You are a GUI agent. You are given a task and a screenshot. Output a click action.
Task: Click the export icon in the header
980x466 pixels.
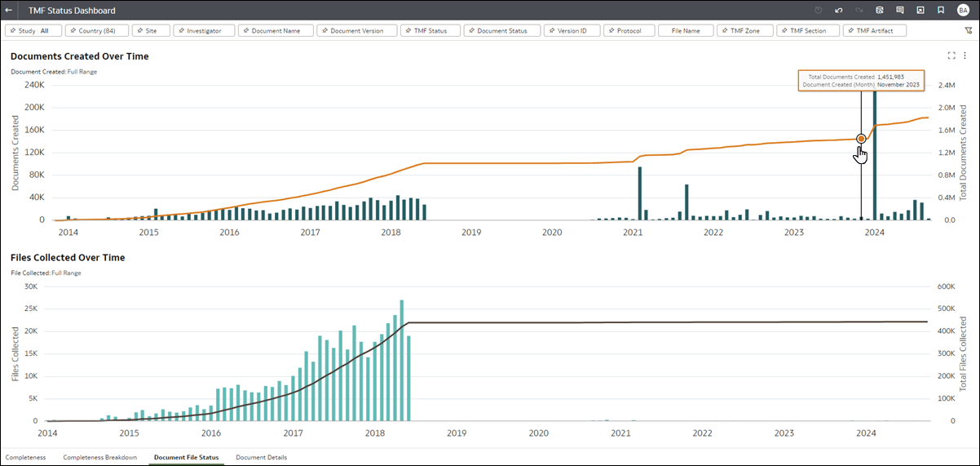[x=920, y=11]
